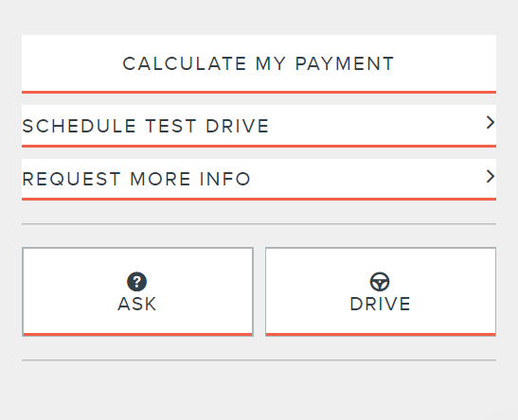Click the ASK text label

(136, 304)
